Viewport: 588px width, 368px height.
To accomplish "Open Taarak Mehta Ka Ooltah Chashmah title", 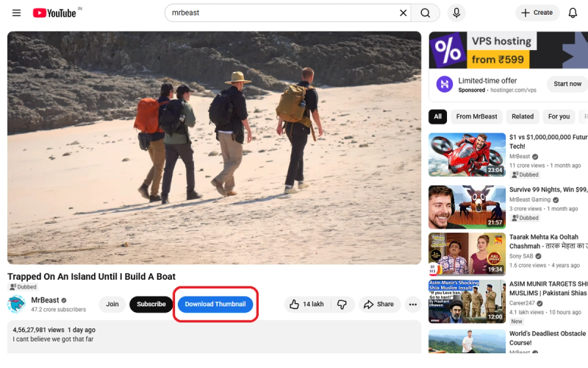I will pos(548,241).
